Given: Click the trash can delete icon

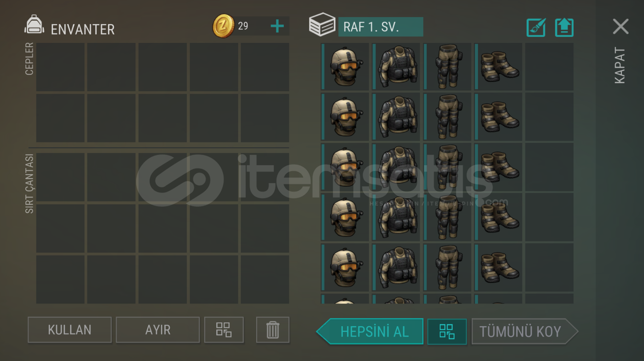Looking at the screenshot, I should pos(273,330).
